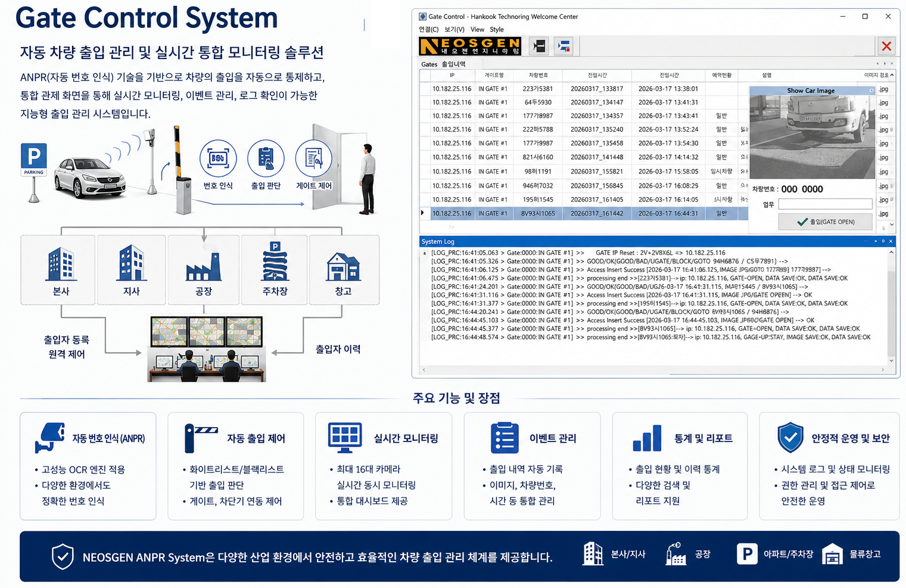Click the red X toolbar button
The image size is (906, 588).
click(886, 46)
